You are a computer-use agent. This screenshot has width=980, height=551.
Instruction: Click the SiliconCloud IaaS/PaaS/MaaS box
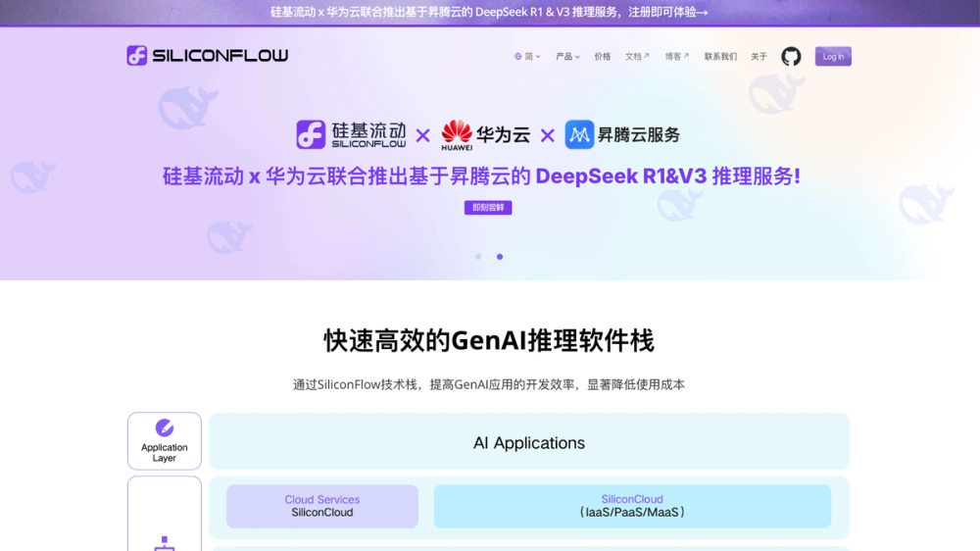632,506
